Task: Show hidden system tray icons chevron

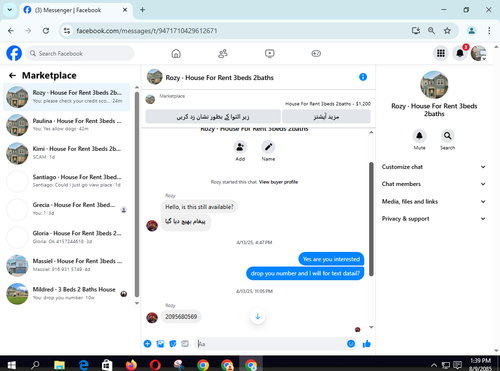Action: pyautogui.click(x=434, y=365)
